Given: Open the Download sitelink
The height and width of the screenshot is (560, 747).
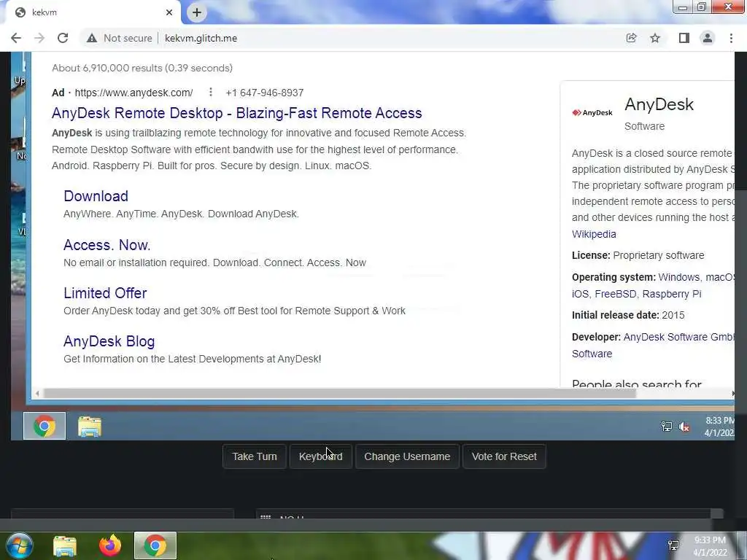Looking at the screenshot, I should (x=96, y=195).
